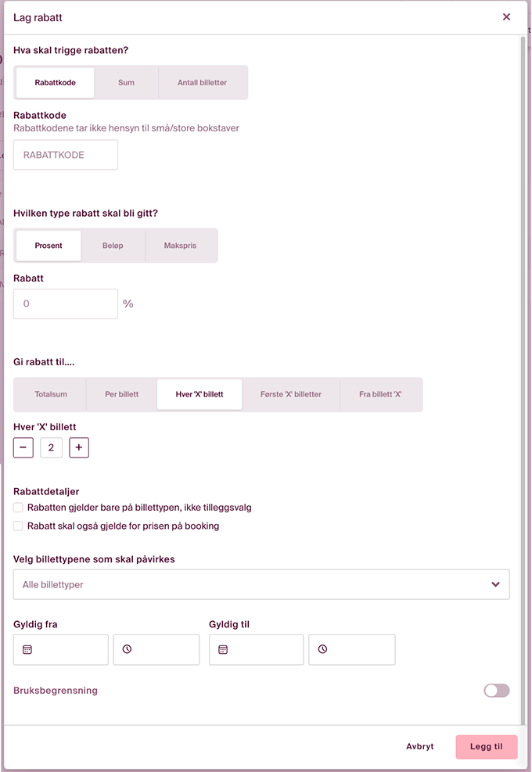Close the Lag rabatt dialog

pyautogui.click(x=506, y=17)
